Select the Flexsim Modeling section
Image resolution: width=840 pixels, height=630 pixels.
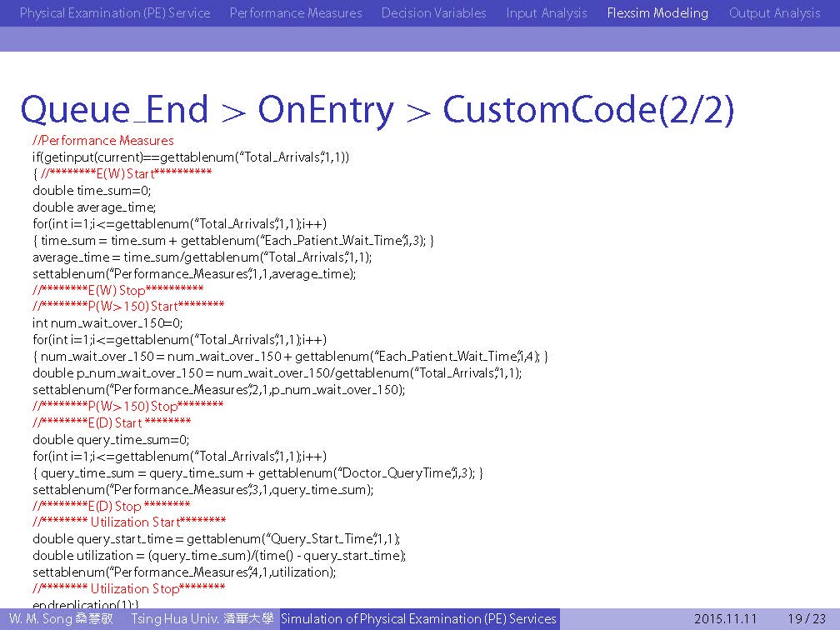point(657,13)
